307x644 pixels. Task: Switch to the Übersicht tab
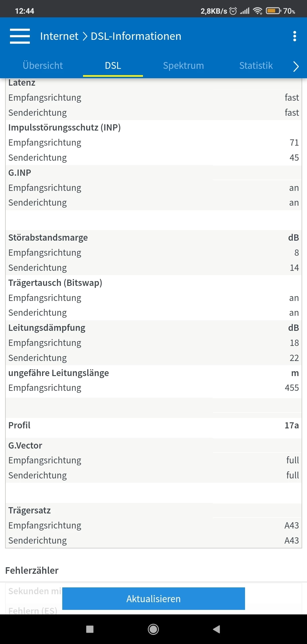coord(43,66)
